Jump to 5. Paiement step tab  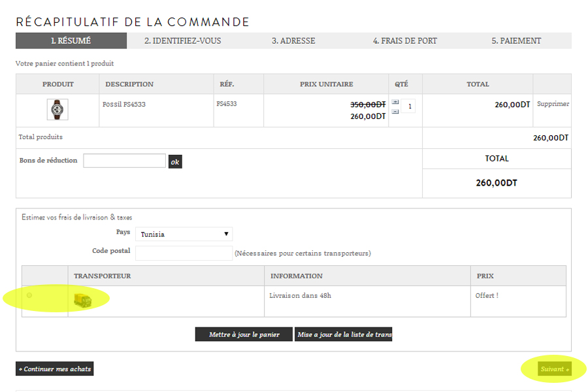tap(516, 41)
